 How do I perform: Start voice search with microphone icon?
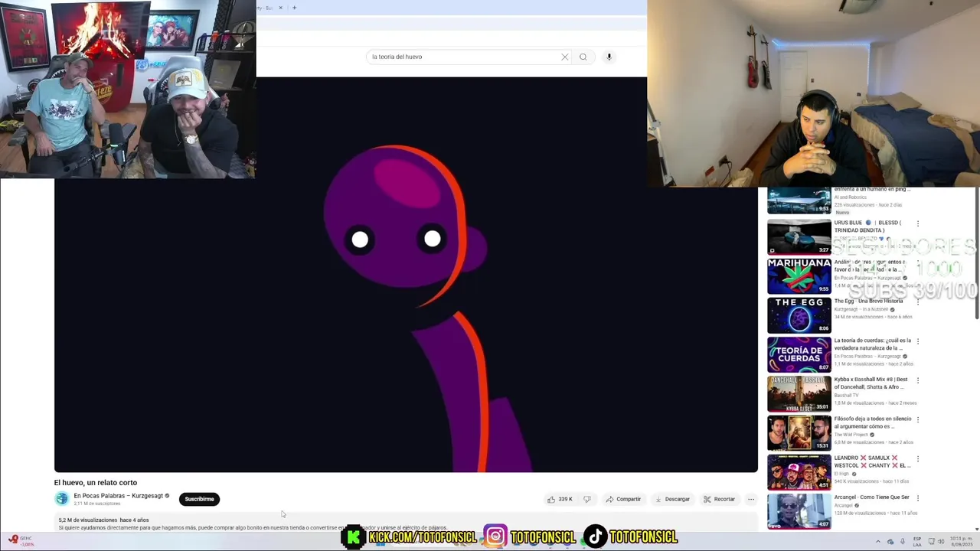pyautogui.click(x=609, y=57)
